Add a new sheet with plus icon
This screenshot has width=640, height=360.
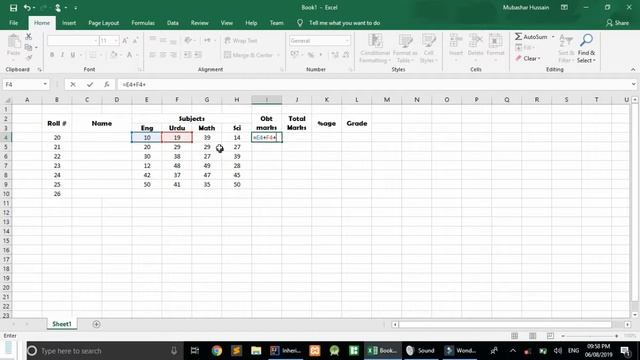[96, 324]
